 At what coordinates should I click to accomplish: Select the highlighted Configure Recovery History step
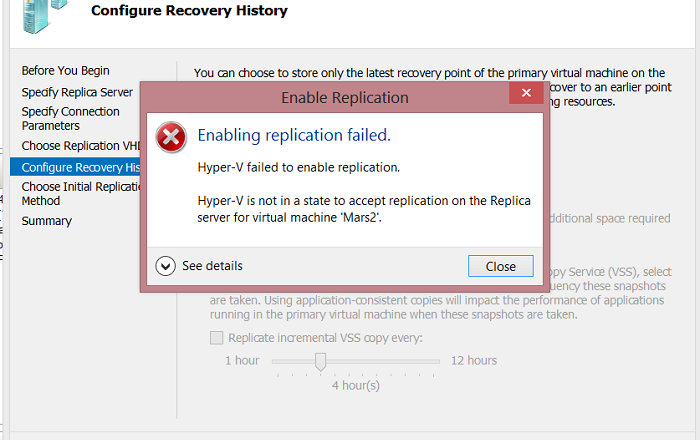tap(80, 167)
